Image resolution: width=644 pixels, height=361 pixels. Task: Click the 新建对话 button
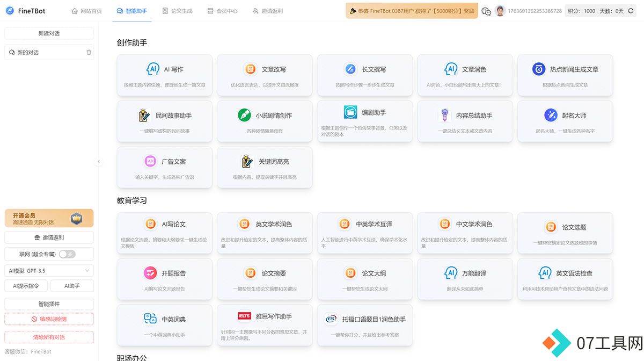(x=49, y=33)
